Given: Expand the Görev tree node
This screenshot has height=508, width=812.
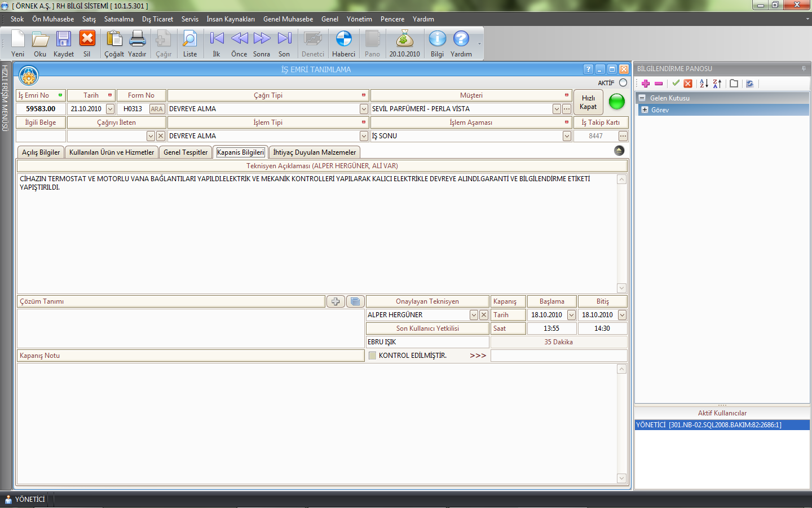Looking at the screenshot, I should click(645, 110).
